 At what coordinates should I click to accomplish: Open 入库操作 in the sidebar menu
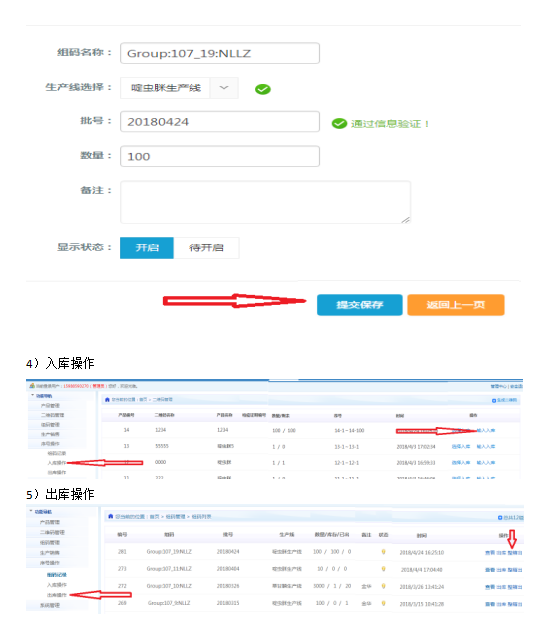coord(56,463)
